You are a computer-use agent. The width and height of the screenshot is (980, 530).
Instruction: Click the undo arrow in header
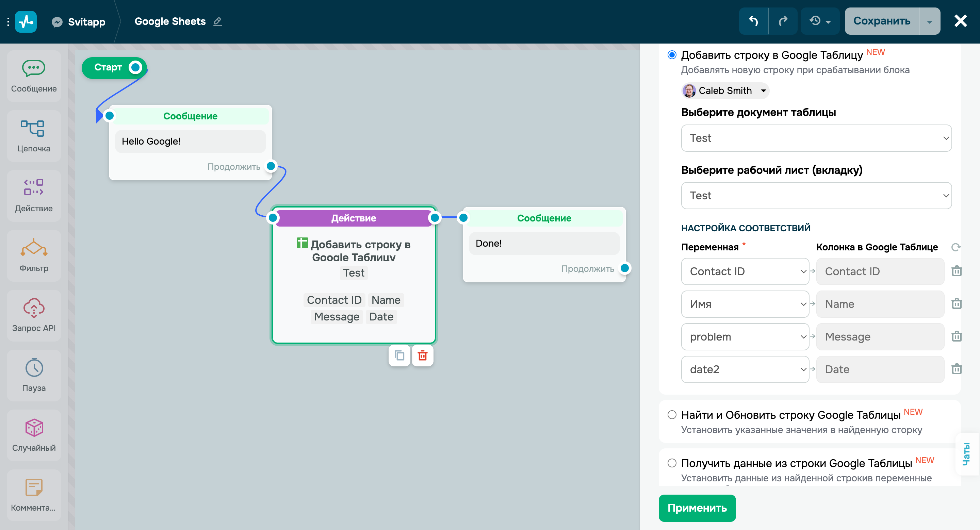point(753,21)
